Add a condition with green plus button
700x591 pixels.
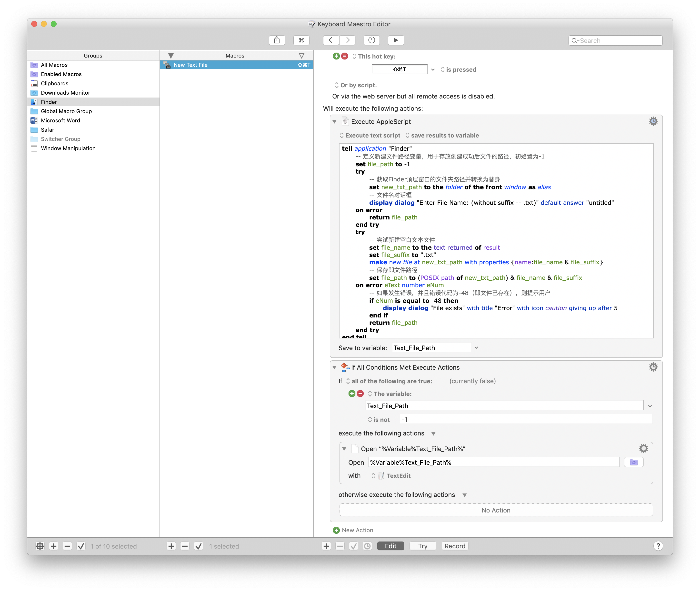pyautogui.click(x=351, y=394)
